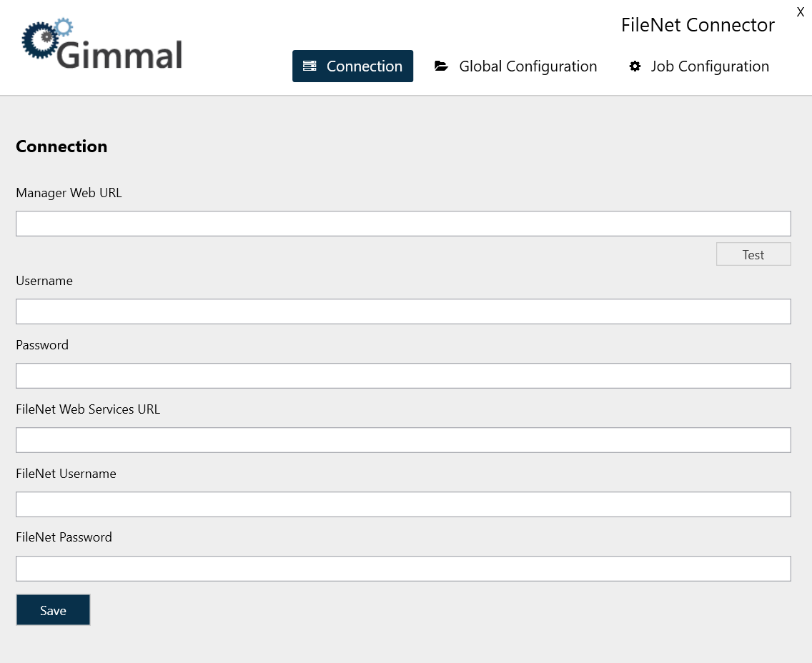Select the FileNet Web Services URL field
This screenshot has width=812, height=663.
(403, 439)
